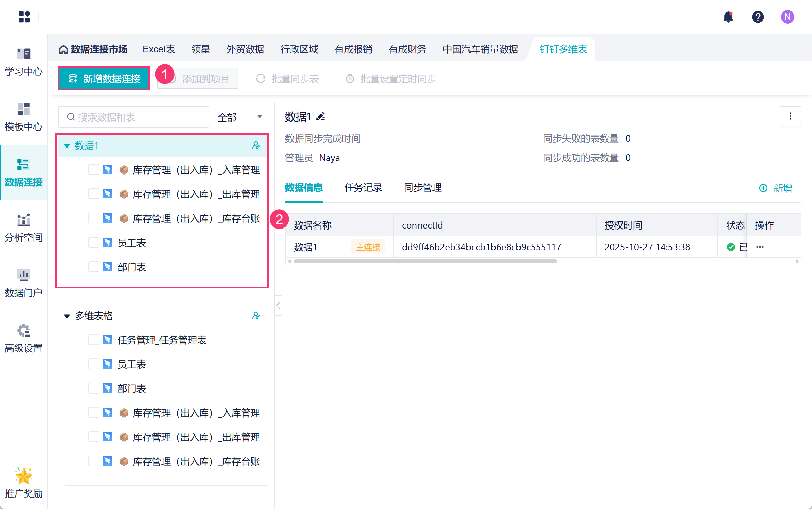Click the notification bell icon
Viewport: 812px width, 509px height.
tap(728, 17)
